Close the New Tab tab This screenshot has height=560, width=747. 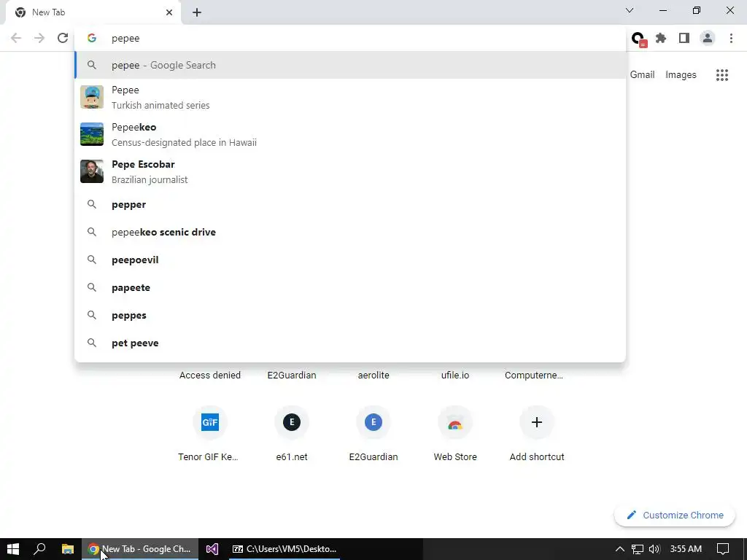(x=169, y=12)
